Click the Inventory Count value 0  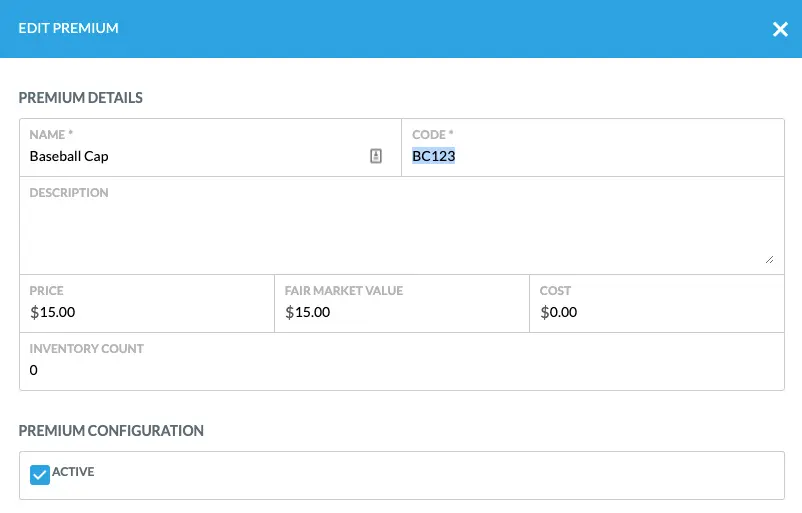coord(34,370)
